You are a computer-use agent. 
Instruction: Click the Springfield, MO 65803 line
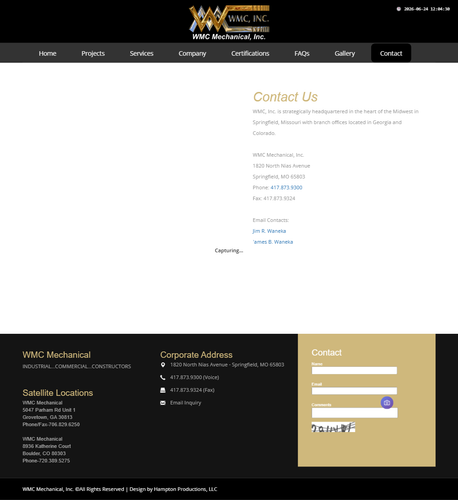point(279,177)
